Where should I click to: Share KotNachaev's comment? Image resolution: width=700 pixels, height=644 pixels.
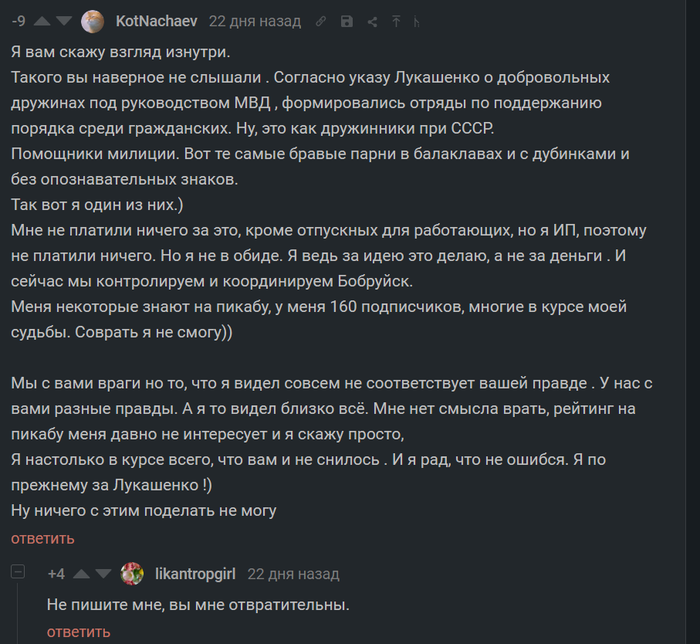372,21
